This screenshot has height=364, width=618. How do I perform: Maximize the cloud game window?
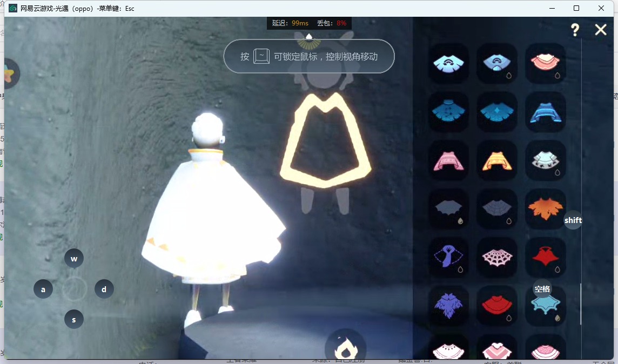(576, 8)
